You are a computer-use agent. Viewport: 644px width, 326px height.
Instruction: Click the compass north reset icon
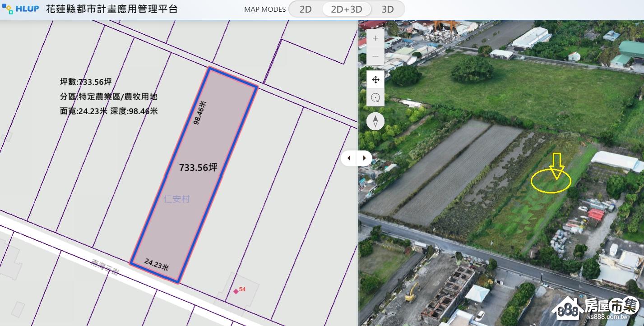[x=375, y=121]
